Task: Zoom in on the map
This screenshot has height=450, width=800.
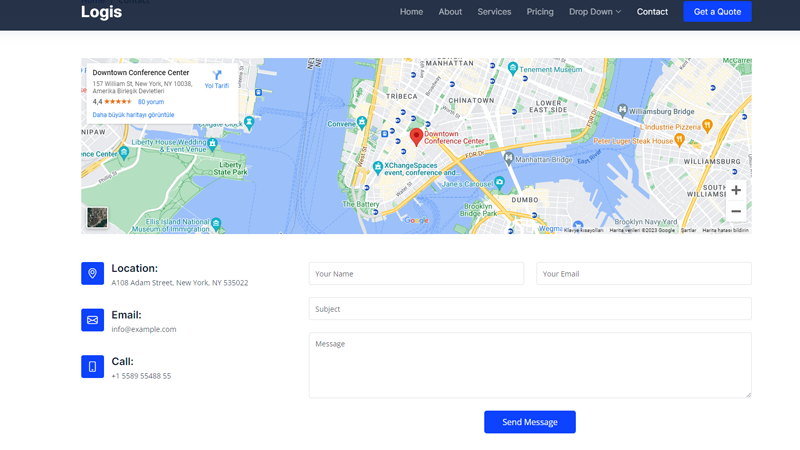Action: pyautogui.click(x=736, y=190)
